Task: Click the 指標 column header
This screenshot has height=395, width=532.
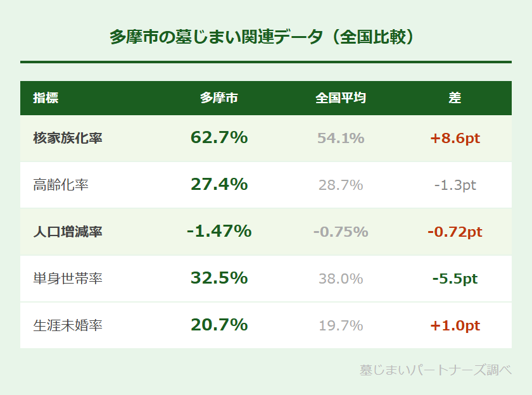Action: [46, 98]
